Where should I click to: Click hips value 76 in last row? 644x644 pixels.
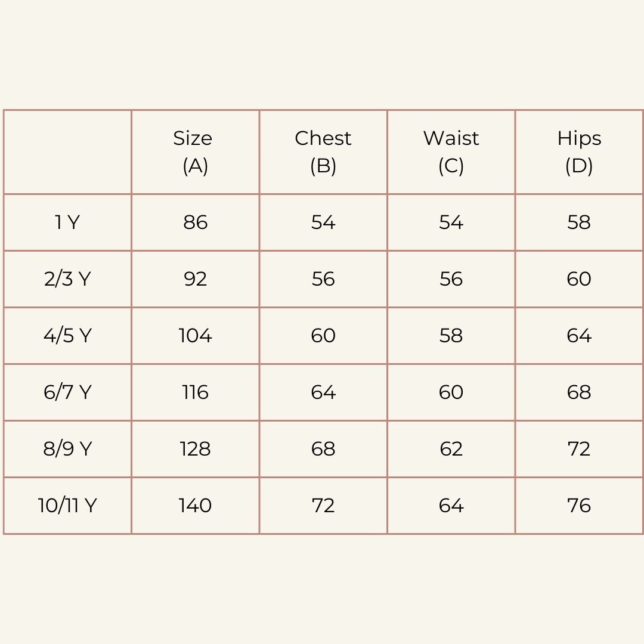(579, 506)
